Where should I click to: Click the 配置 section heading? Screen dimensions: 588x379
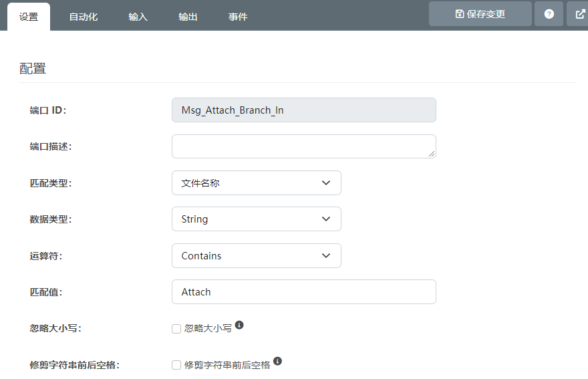(x=33, y=69)
